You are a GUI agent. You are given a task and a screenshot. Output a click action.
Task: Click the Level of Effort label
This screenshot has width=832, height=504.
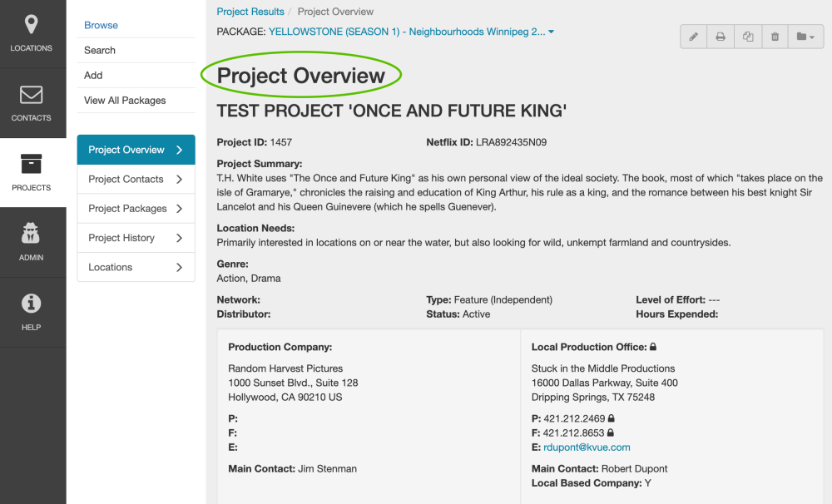click(671, 299)
